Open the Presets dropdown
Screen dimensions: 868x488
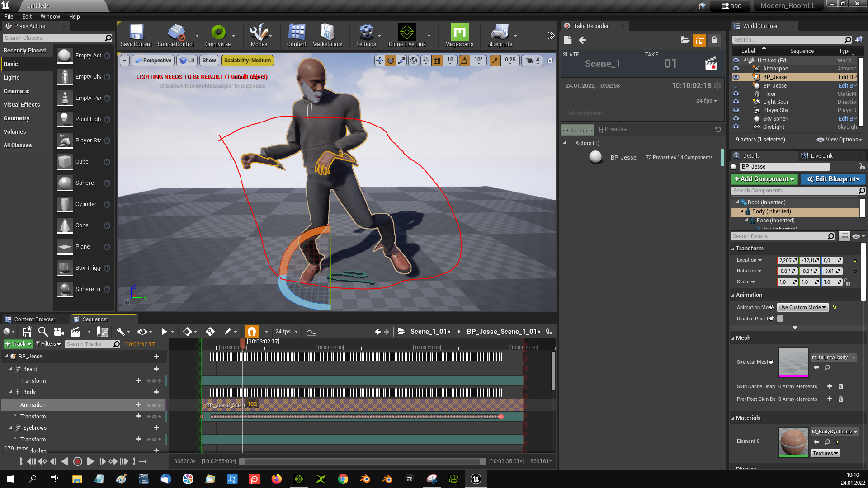click(613, 129)
